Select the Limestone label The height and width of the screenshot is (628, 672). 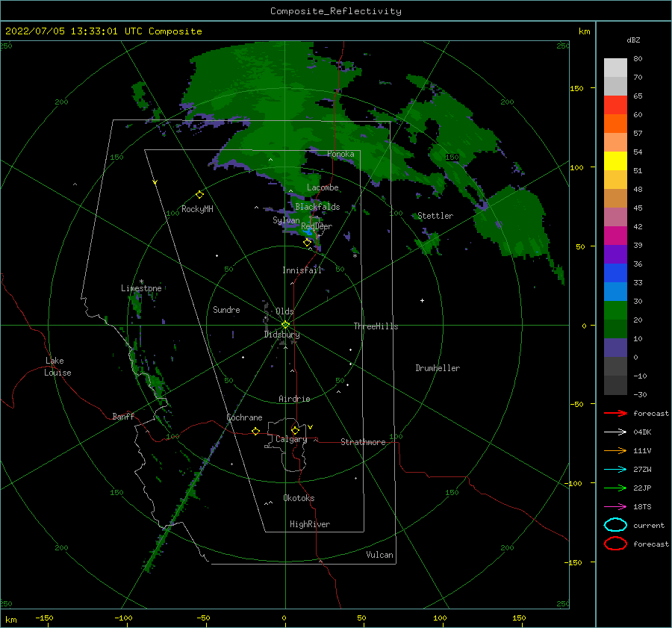(141, 288)
